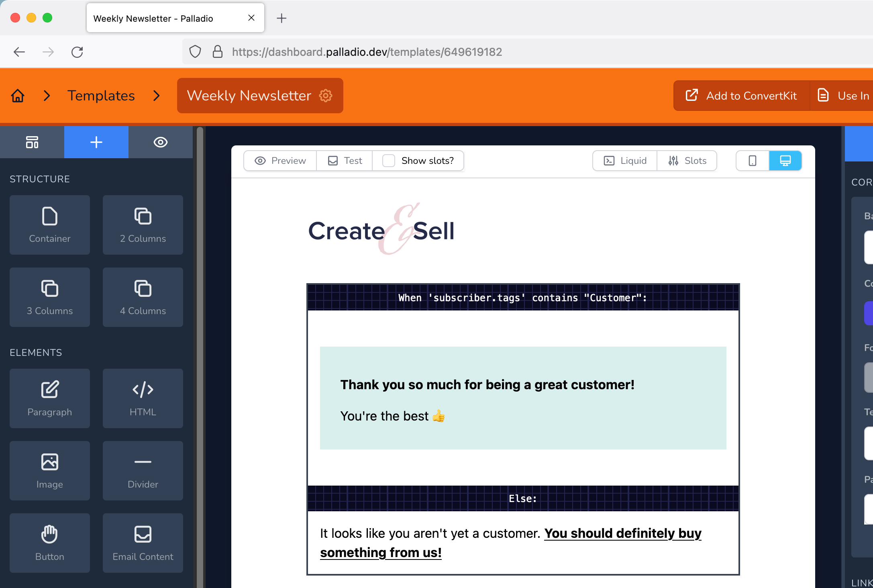Select the HTML element block

[x=143, y=398]
